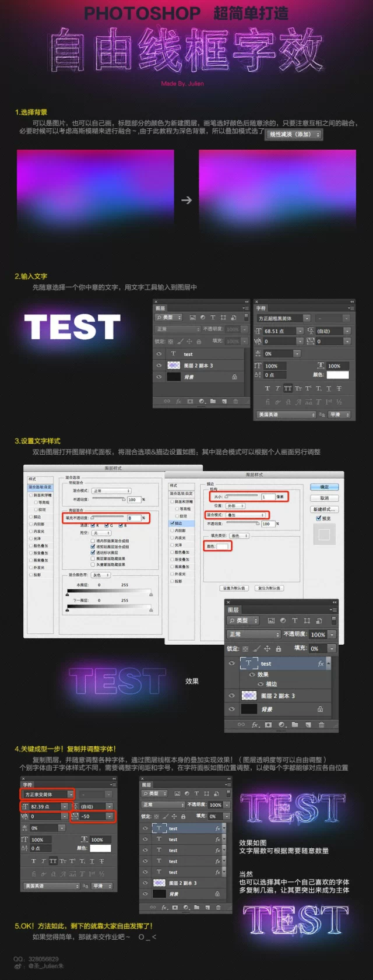
Task: Click the stroke 颜色 white swatch
Action: pyautogui.click(x=223, y=546)
